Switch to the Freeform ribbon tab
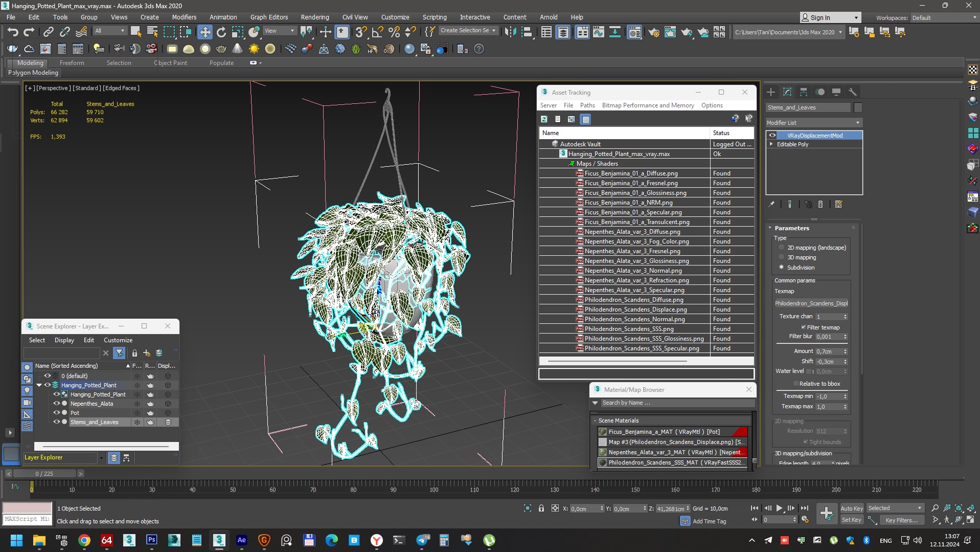 coord(72,63)
